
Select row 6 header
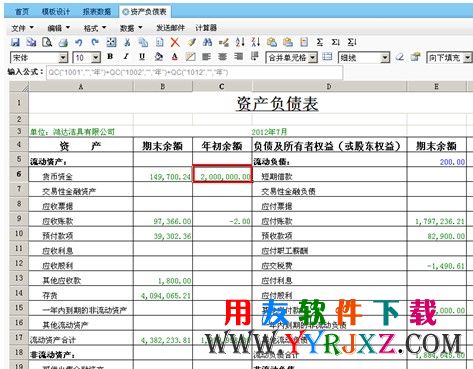point(19,174)
